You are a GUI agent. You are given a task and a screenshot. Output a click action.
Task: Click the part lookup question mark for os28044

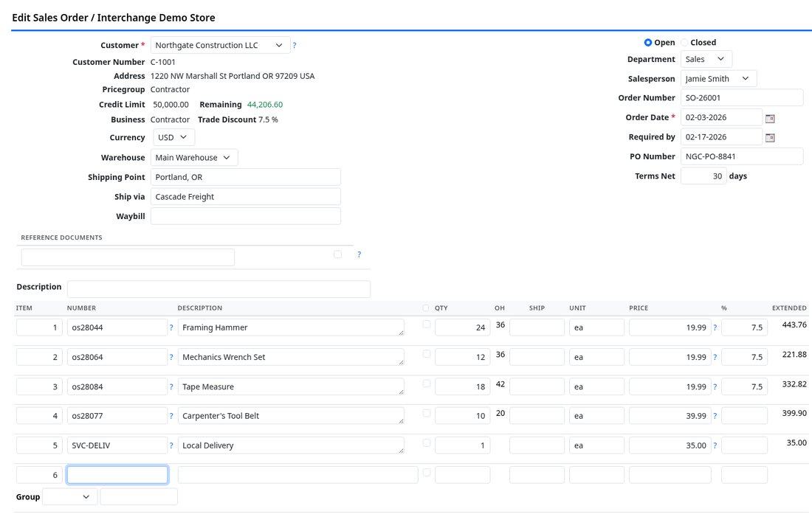pyautogui.click(x=171, y=327)
